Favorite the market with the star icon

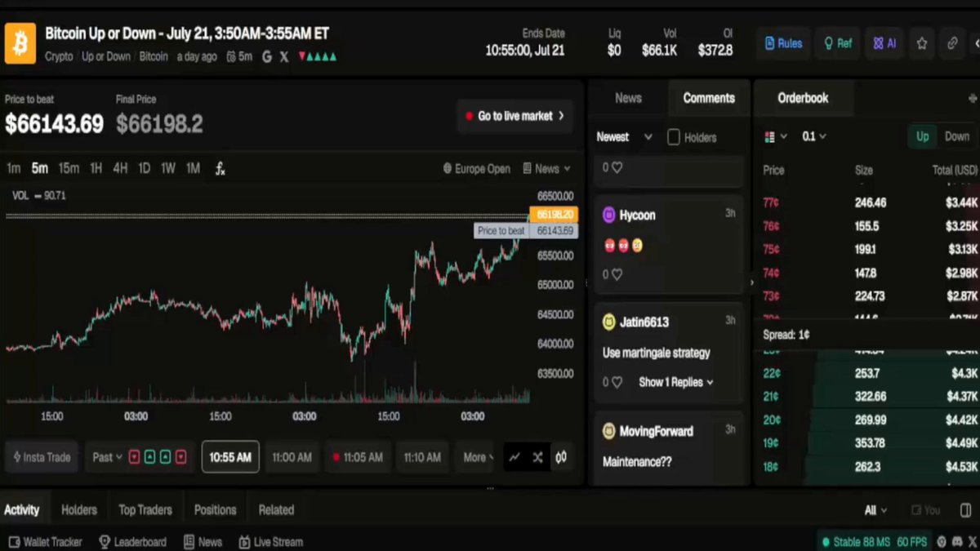922,43
